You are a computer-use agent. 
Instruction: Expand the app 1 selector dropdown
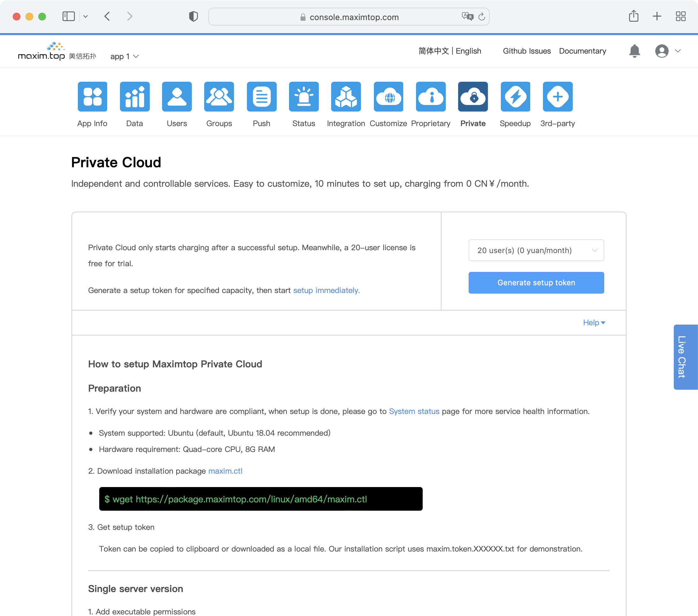click(x=124, y=56)
